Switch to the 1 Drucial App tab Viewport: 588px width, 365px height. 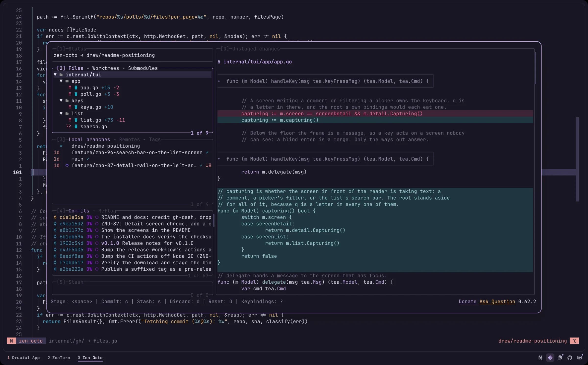(x=24, y=358)
